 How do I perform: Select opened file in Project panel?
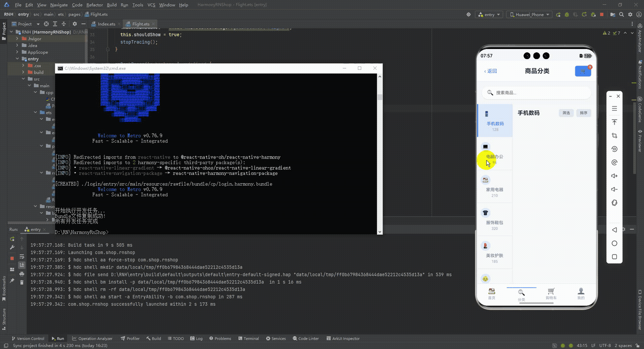click(x=46, y=24)
